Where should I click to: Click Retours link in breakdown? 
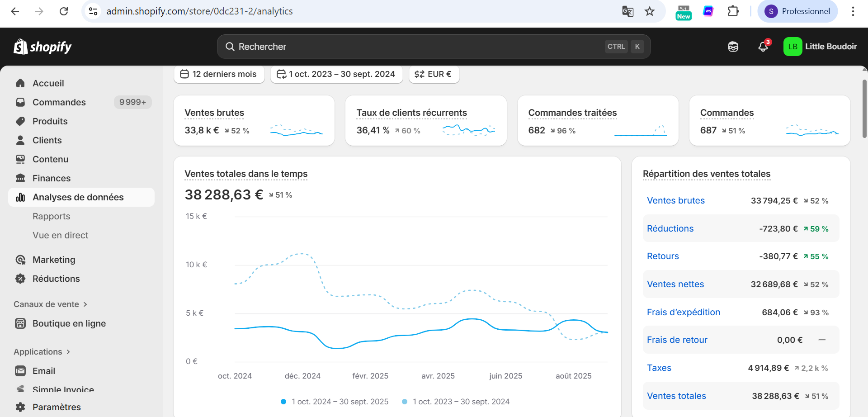(663, 256)
